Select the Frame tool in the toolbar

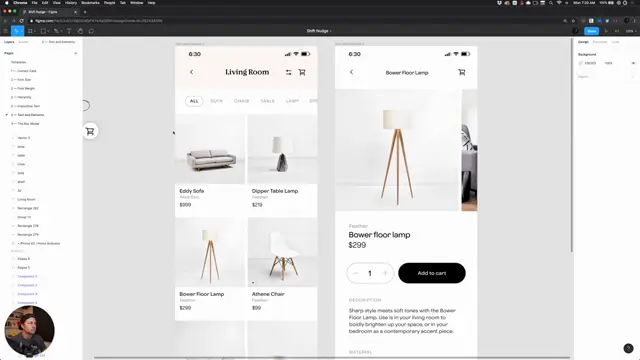click(x=30, y=31)
